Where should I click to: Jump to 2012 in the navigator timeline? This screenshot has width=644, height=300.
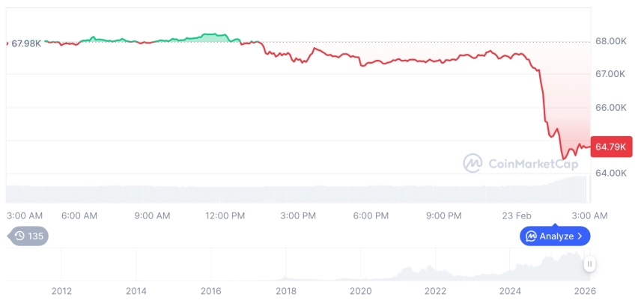point(61,290)
